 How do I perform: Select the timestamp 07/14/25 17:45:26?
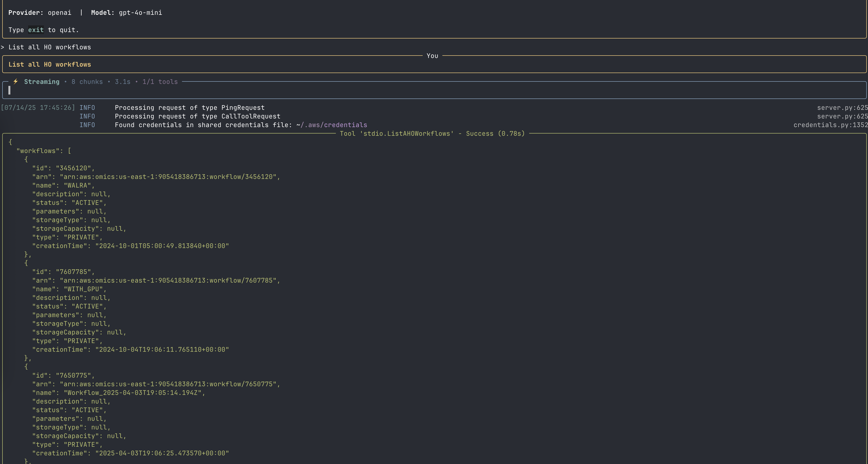click(x=38, y=107)
